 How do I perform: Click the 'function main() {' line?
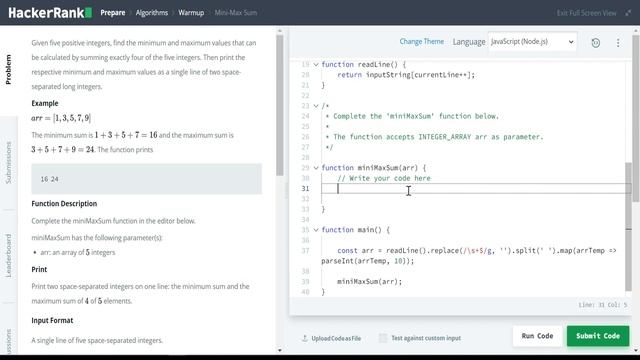pyautogui.click(x=356, y=230)
